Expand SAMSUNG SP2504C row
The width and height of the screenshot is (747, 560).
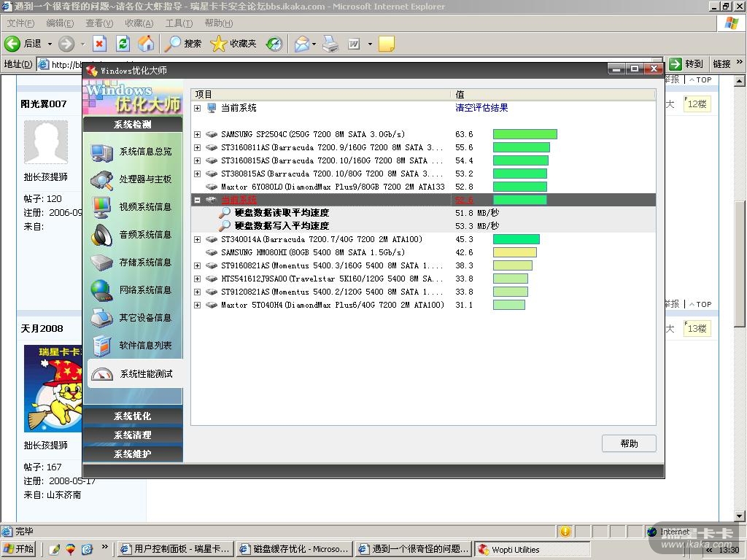197,134
